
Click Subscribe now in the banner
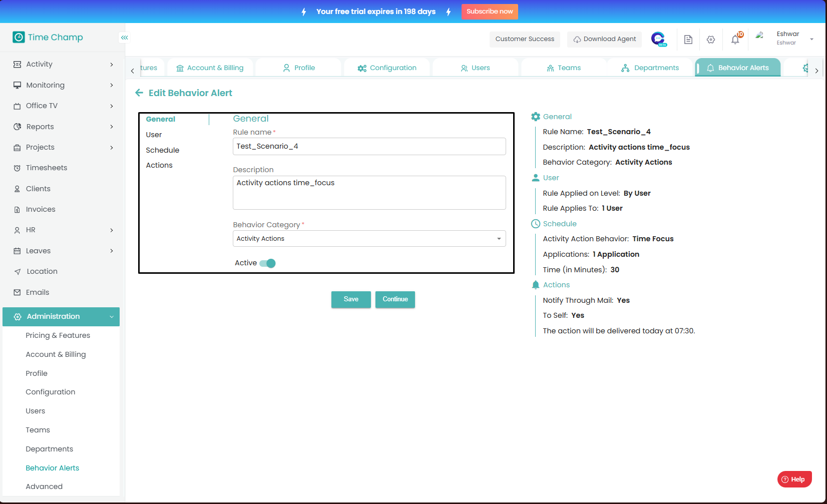pyautogui.click(x=489, y=12)
